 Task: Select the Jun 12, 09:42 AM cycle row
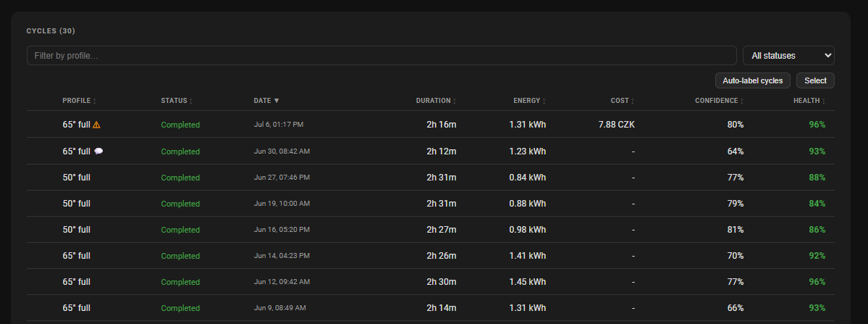coord(431,281)
